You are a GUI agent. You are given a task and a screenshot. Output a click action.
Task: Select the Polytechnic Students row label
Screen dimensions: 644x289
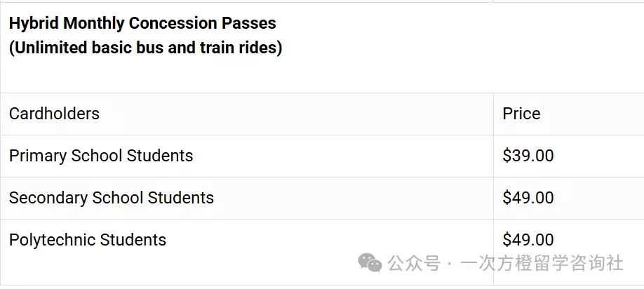[x=88, y=240]
